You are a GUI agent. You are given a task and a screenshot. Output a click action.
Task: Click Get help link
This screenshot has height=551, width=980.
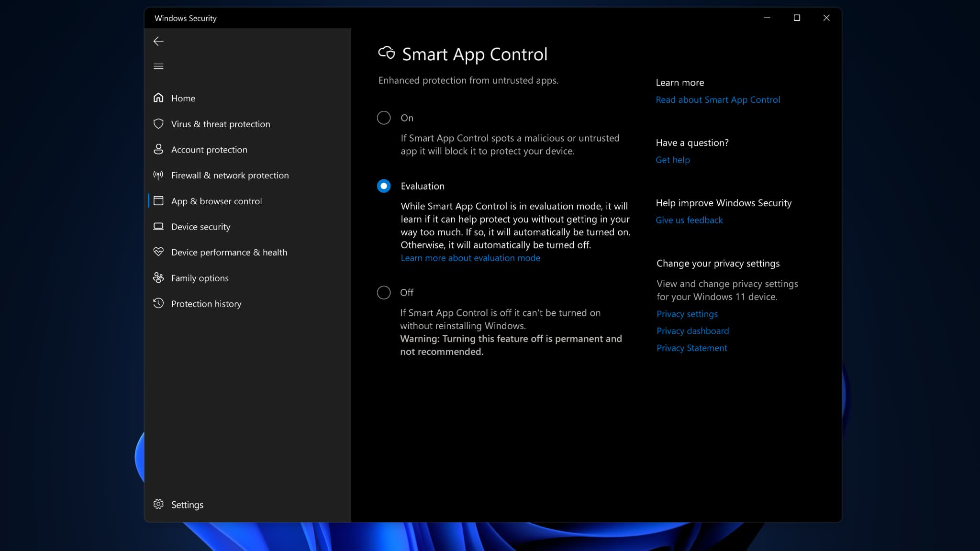(x=672, y=160)
